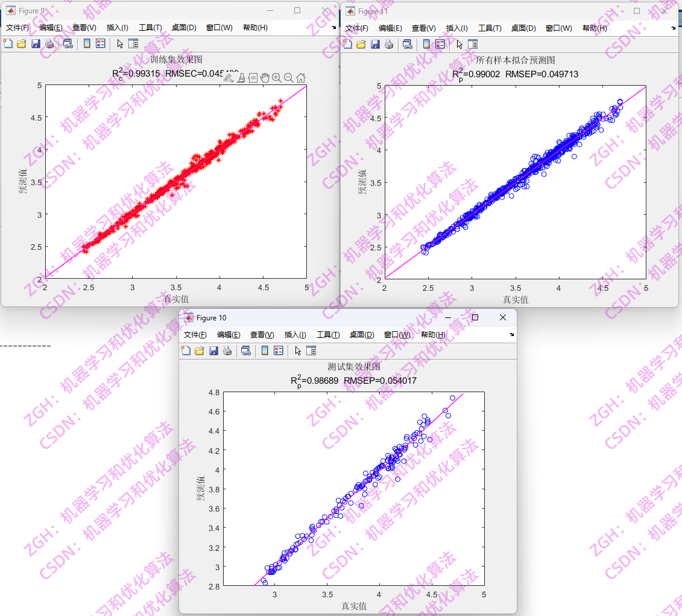Image resolution: width=682 pixels, height=616 pixels.
Task: Toggle data brush tool on Figure 9 axes
Action: (x=241, y=77)
